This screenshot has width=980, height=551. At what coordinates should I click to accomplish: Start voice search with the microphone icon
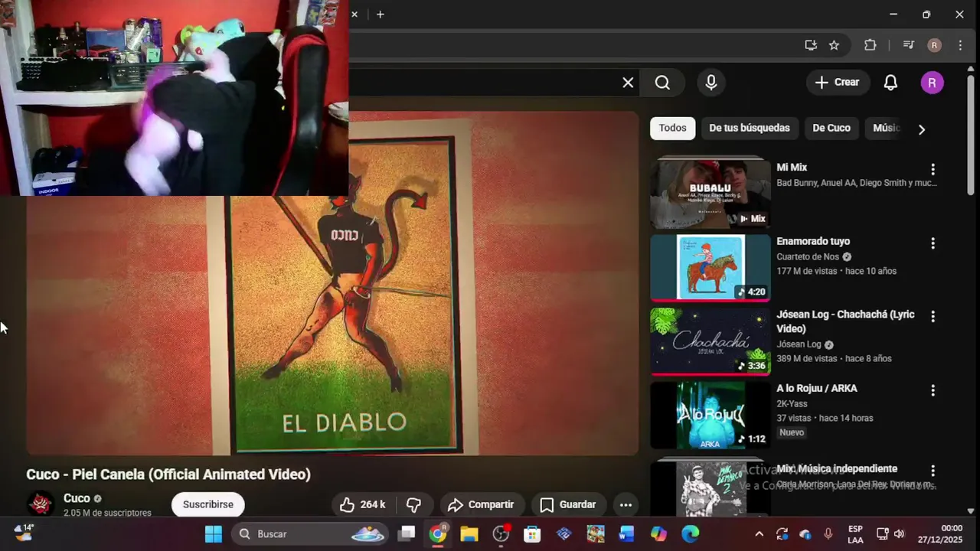[x=711, y=83]
